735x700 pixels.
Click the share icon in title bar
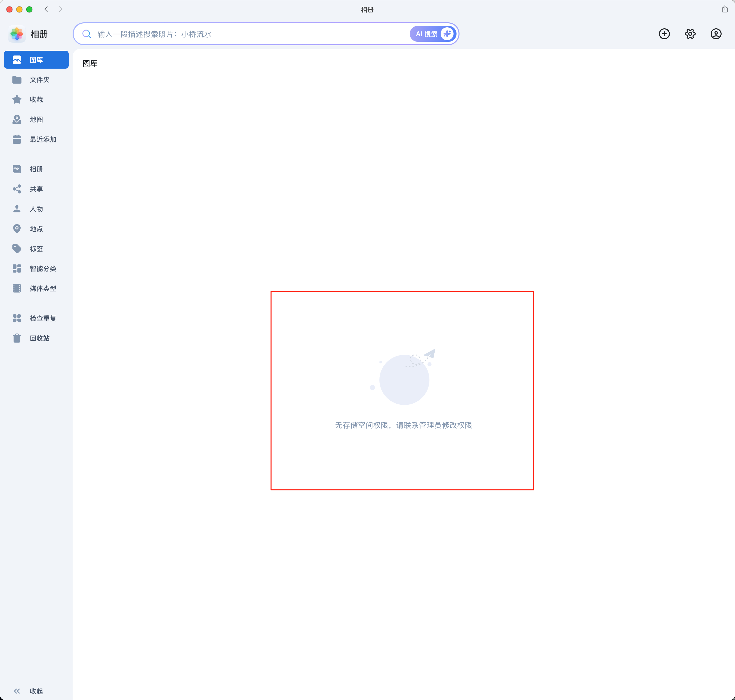725,9
